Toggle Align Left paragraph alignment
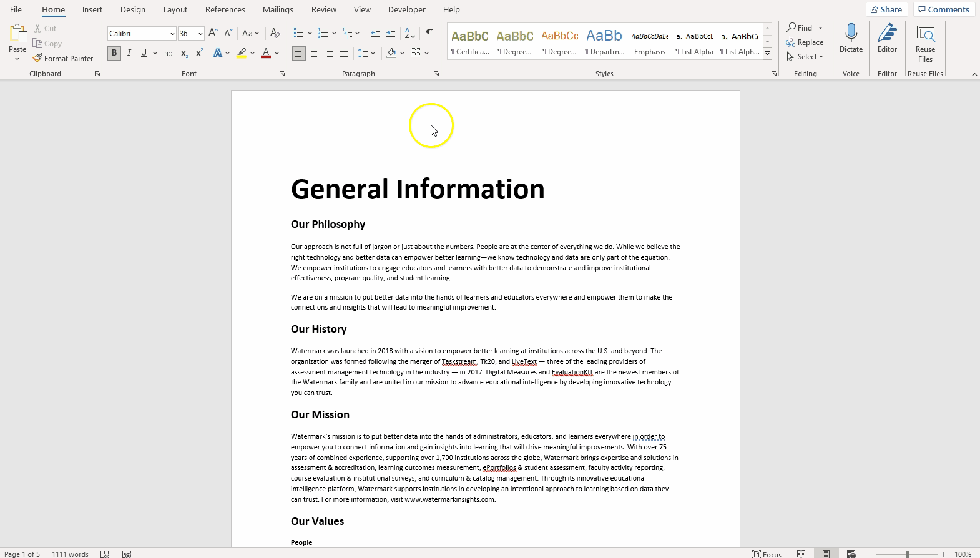This screenshot has height=558, width=980. click(x=299, y=54)
